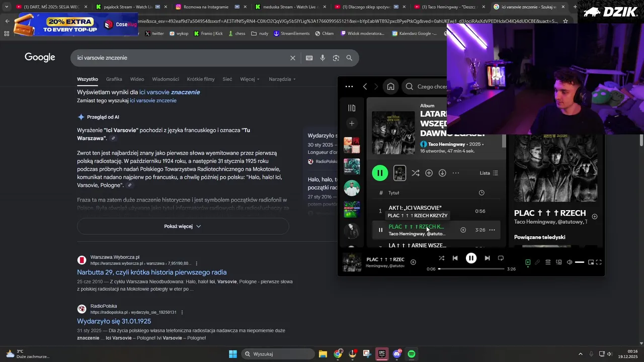Viewport: 644px width, 362px height.
Task: Open Spotify home via house icon
Action: click(x=390, y=86)
